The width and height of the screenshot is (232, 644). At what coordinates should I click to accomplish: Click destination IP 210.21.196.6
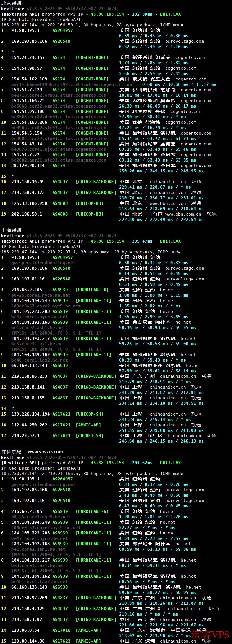(62, 474)
